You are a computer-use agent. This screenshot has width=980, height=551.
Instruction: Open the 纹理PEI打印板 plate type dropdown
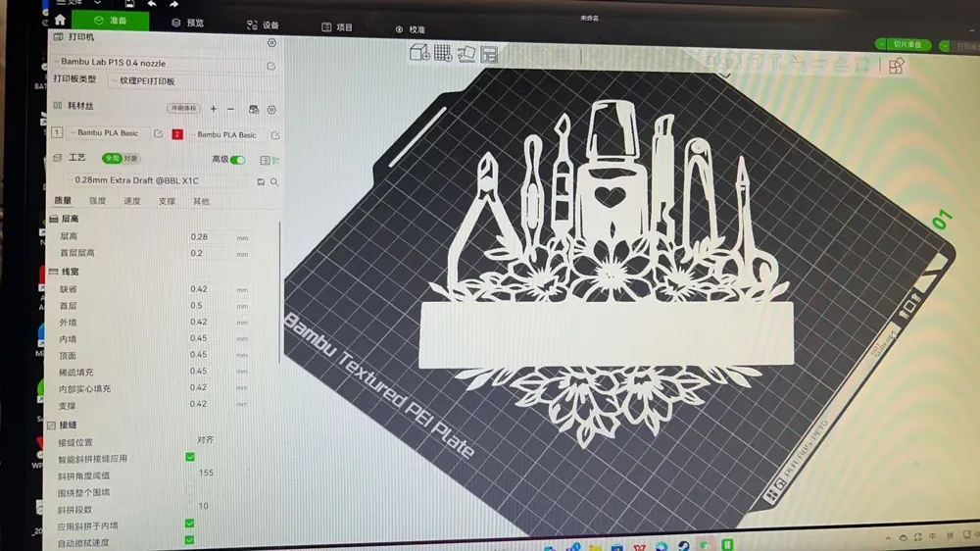click(x=145, y=81)
